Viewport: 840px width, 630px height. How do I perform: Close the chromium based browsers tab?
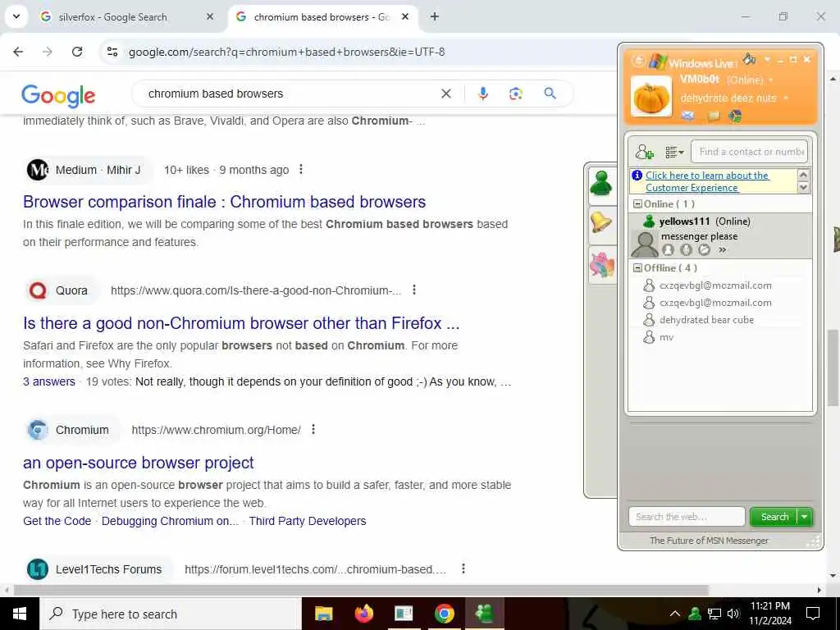pos(405,17)
